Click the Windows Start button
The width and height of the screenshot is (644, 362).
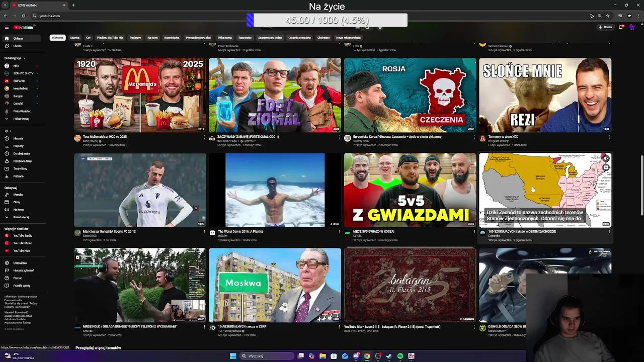click(x=233, y=356)
